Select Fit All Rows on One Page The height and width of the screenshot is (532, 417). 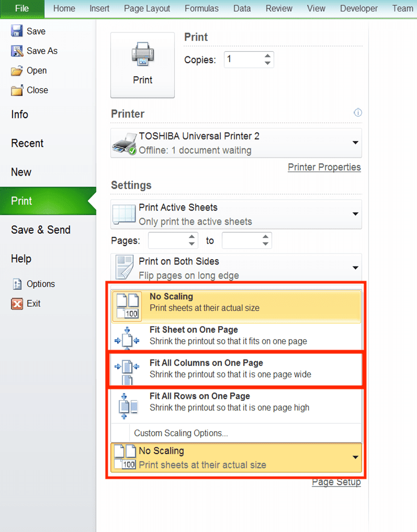(236, 405)
